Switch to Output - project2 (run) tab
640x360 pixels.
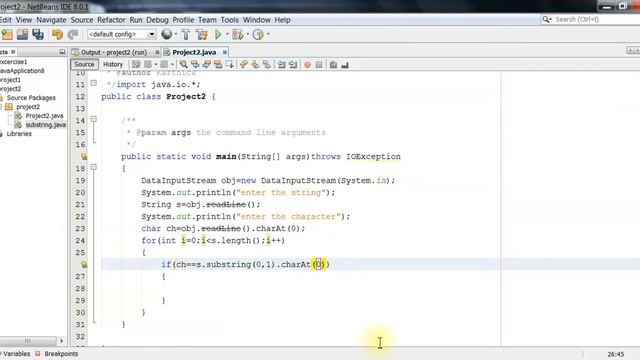point(113,52)
